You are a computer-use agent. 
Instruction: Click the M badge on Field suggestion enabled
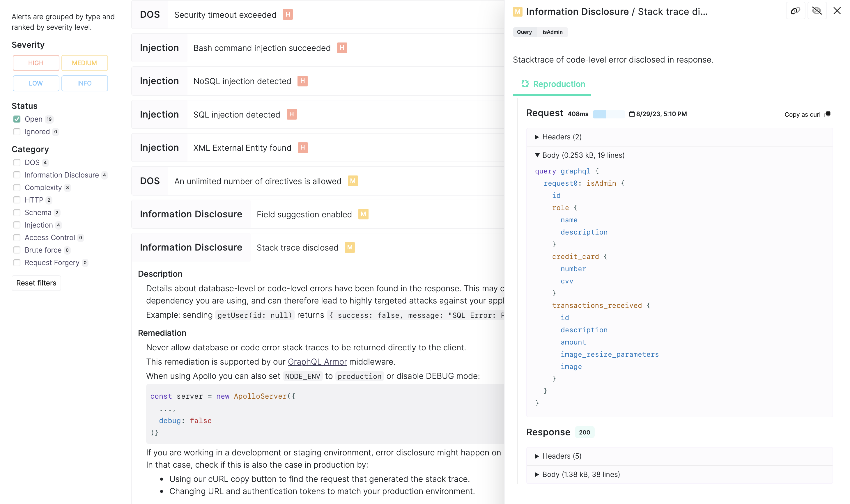pyautogui.click(x=363, y=214)
